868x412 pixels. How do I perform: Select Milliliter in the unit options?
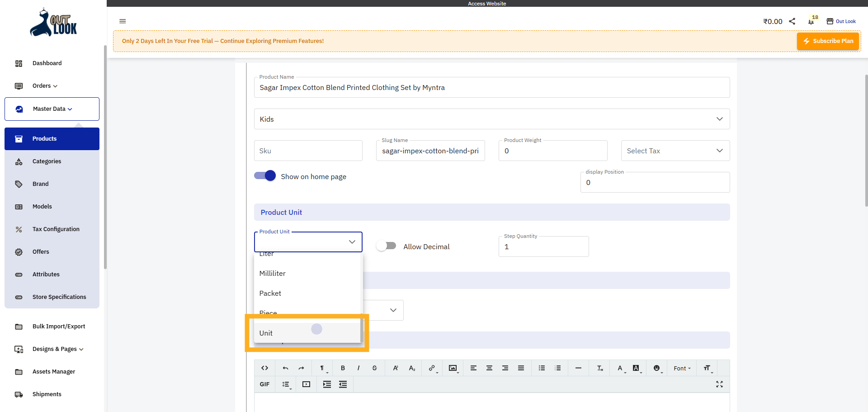pyautogui.click(x=273, y=274)
